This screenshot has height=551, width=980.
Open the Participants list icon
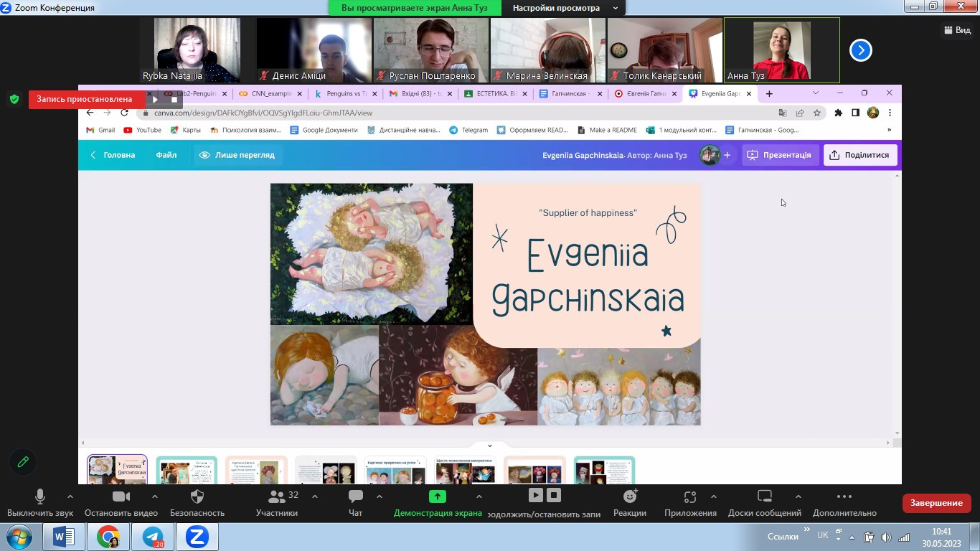[276, 496]
